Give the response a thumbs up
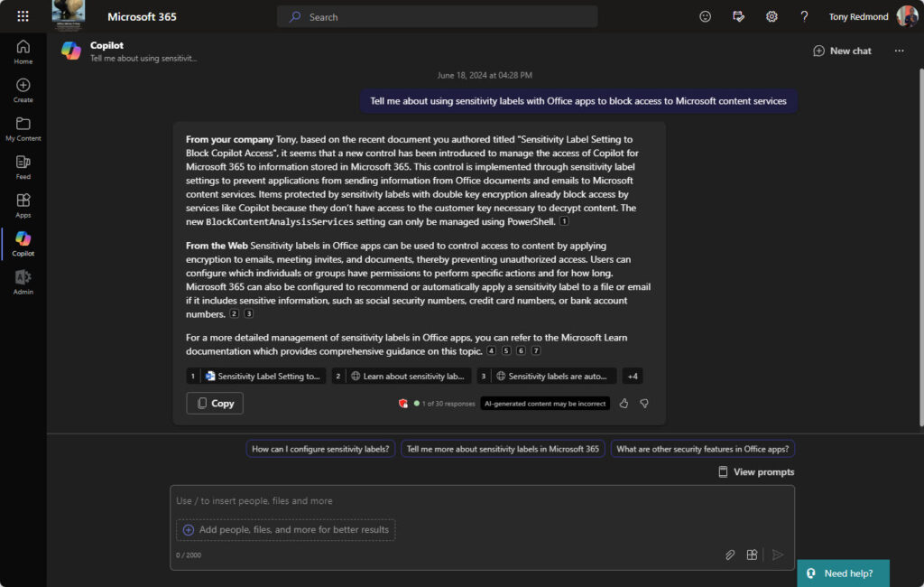 [624, 404]
